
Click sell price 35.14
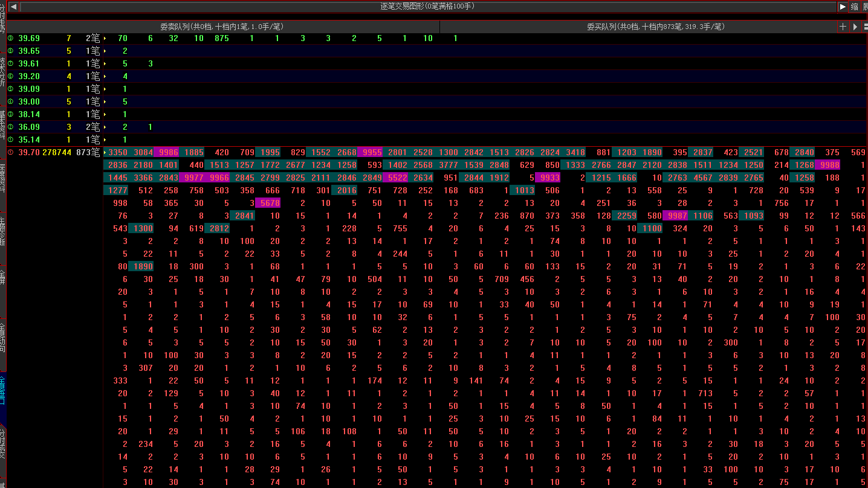pos(29,140)
